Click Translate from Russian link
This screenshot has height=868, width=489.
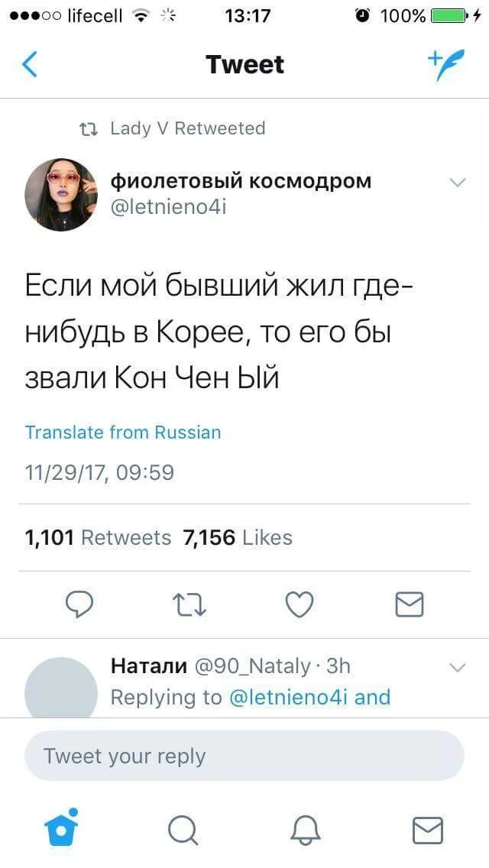(x=123, y=432)
